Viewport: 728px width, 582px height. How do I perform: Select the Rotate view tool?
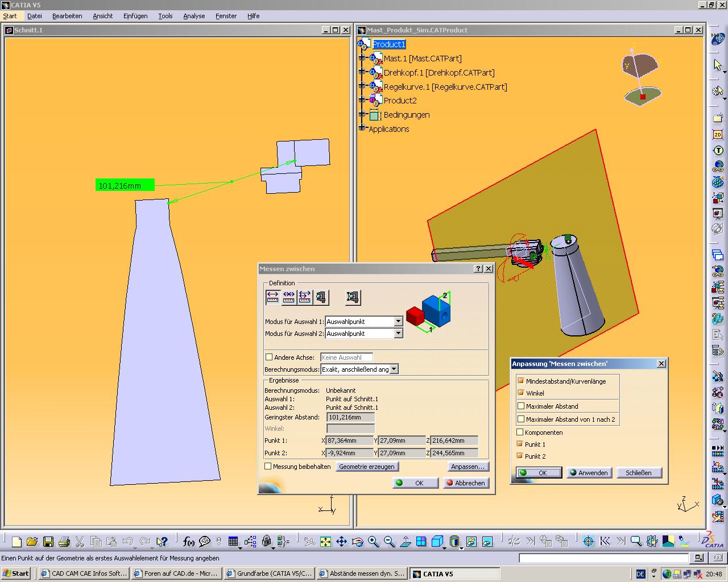(357, 542)
